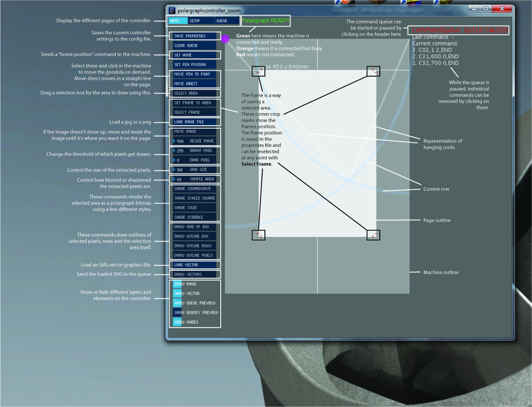The height and width of the screenshot is (407, 532).
Task: Click the SHADE SCRIBBLE button
Action: pyautogui.click(x=194, y=217)
